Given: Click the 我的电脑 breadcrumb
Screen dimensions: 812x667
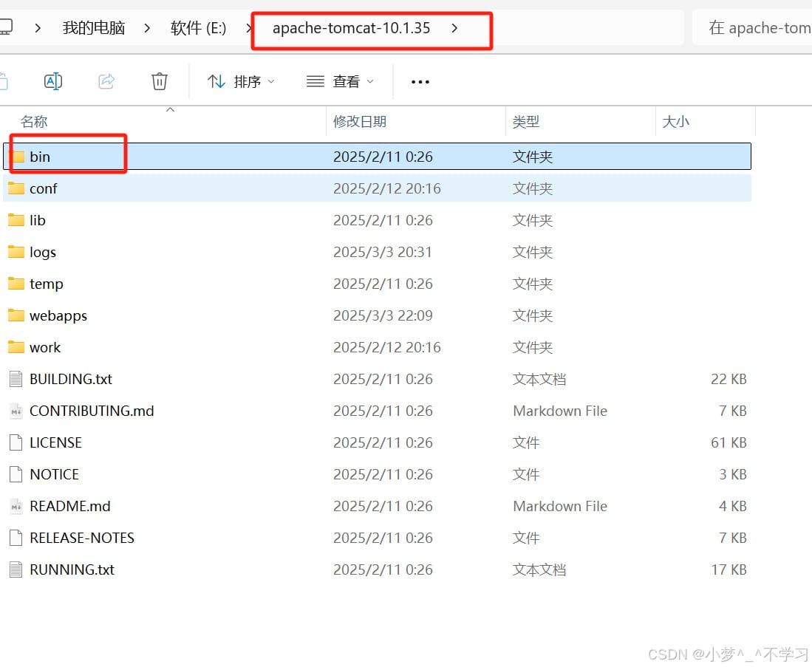Looking at the screenshot, I should [94, 28].
